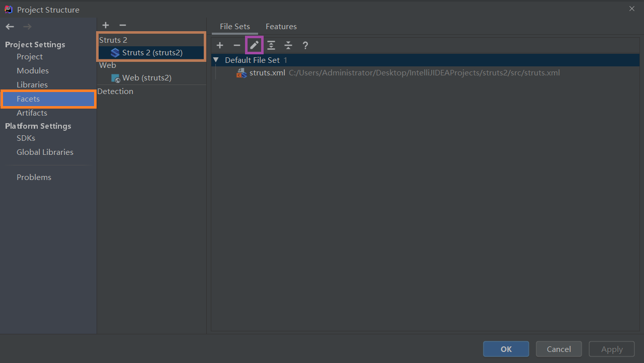Collapse all file sets
644x363 pixels.
(x=288, y=45)
